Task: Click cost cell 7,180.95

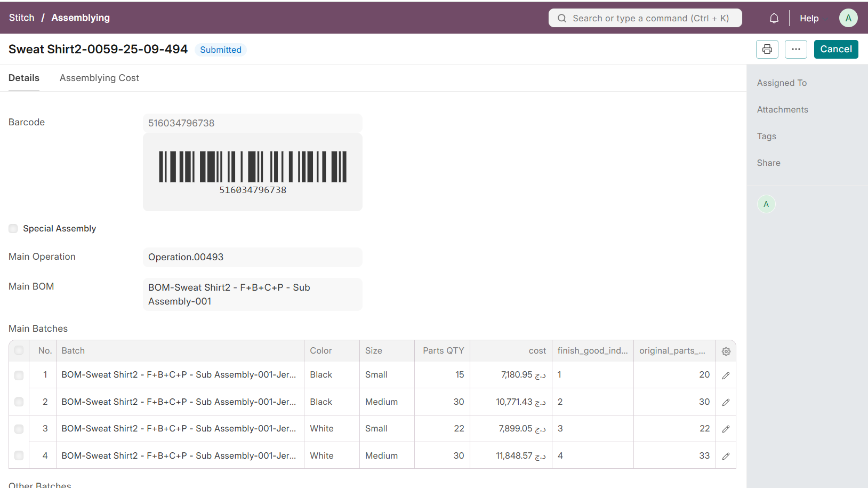Action: (x=511, y=375)
